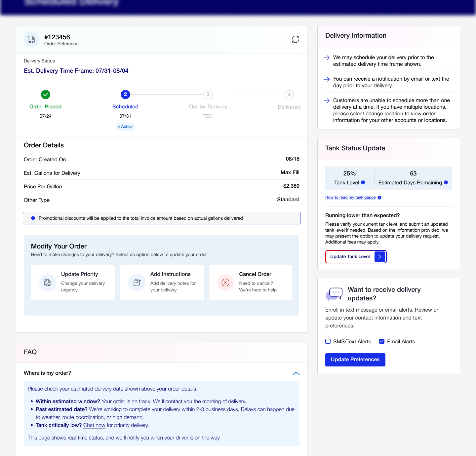Collapse the 'Where is my order?' FAQ chevron
Image resolution: width=476 pixels, height=456 pixels.
[x=296, y=373]
